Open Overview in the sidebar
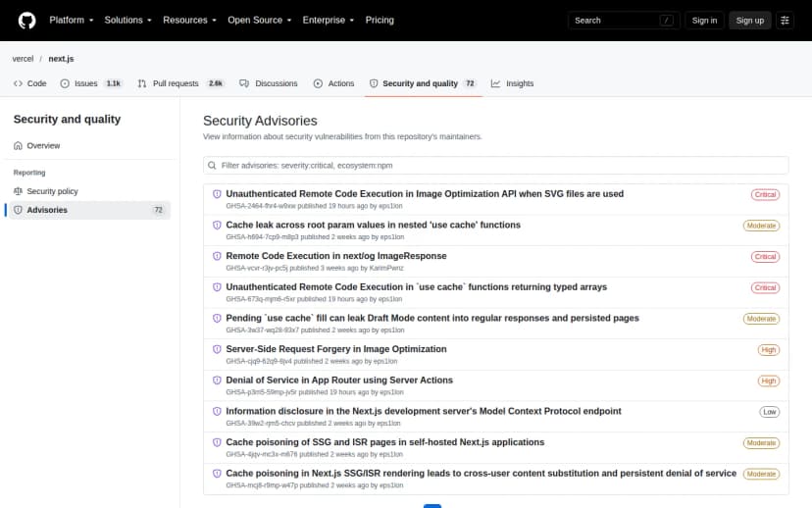The image size is (812, 508). tap(89, 145)
